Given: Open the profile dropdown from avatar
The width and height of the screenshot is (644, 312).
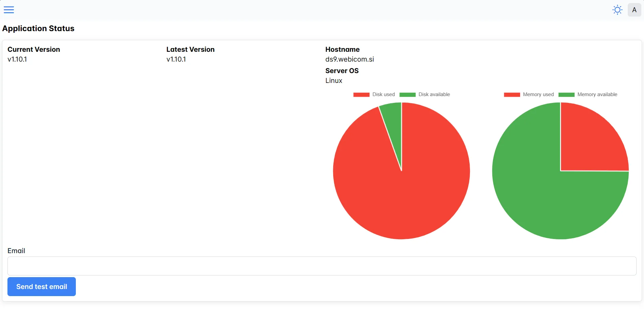Looking at the screenshot, I should point(634,9).
